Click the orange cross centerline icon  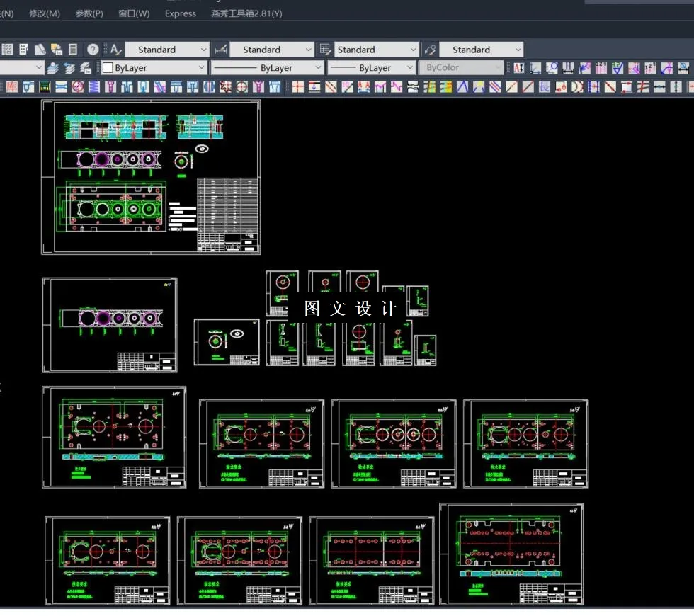click(298, 86)
